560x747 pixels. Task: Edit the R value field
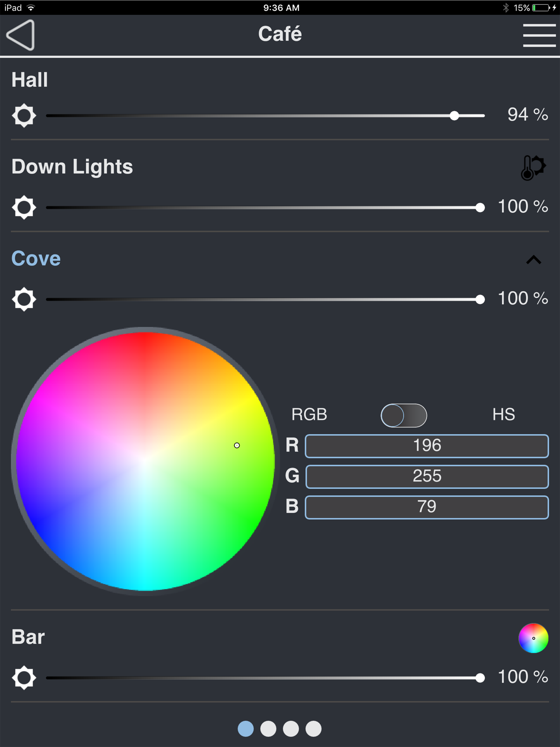tap(427, 446)
